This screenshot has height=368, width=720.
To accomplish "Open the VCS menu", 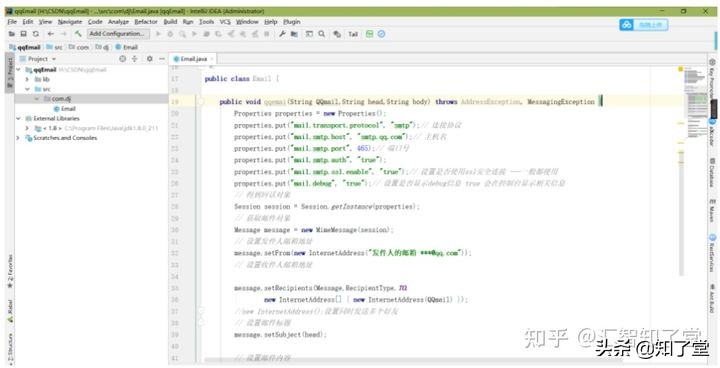I will [225, 22].
